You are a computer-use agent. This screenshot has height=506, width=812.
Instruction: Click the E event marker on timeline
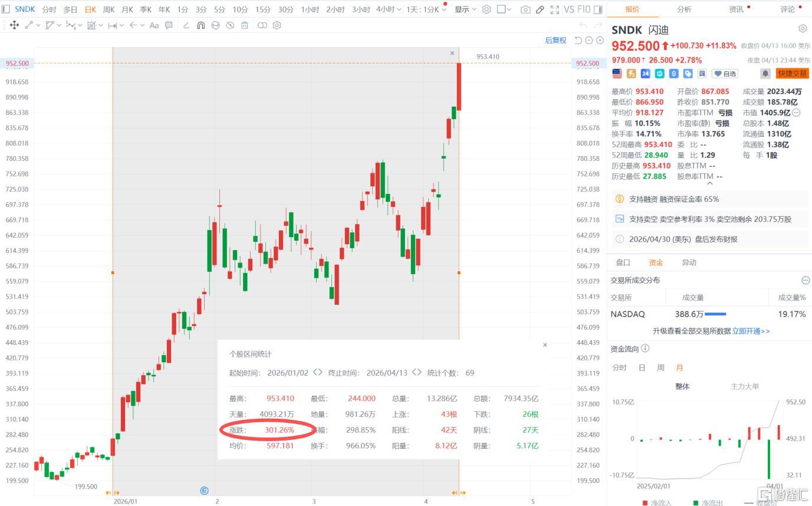point(205,491)
